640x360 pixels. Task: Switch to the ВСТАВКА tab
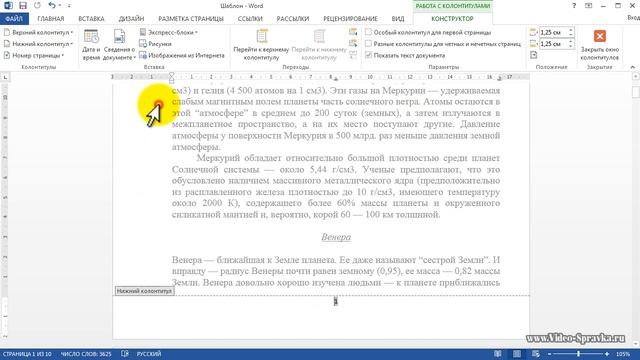91,19
